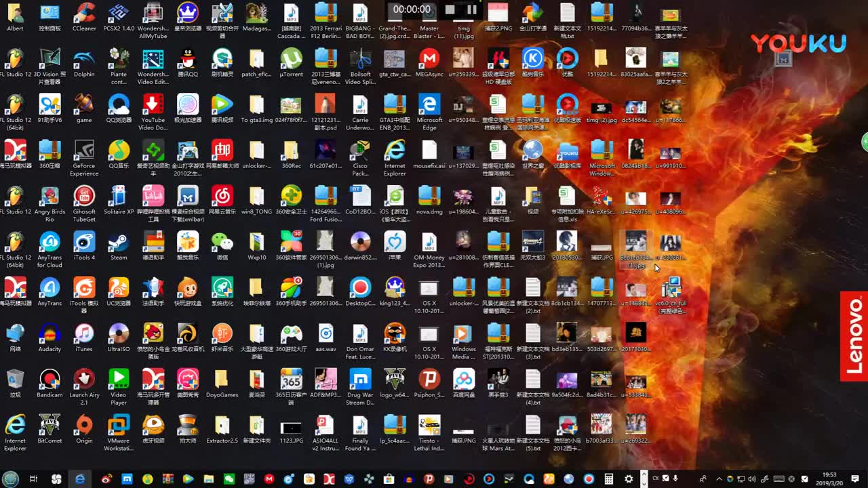Open Settings gear on the taskbar
The image size is (868, 488).
pos(629,479)
